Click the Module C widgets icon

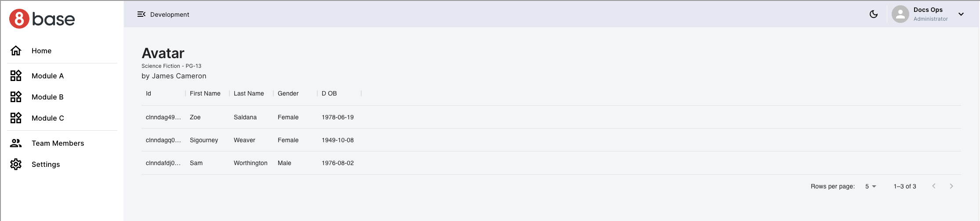(16, 118)
